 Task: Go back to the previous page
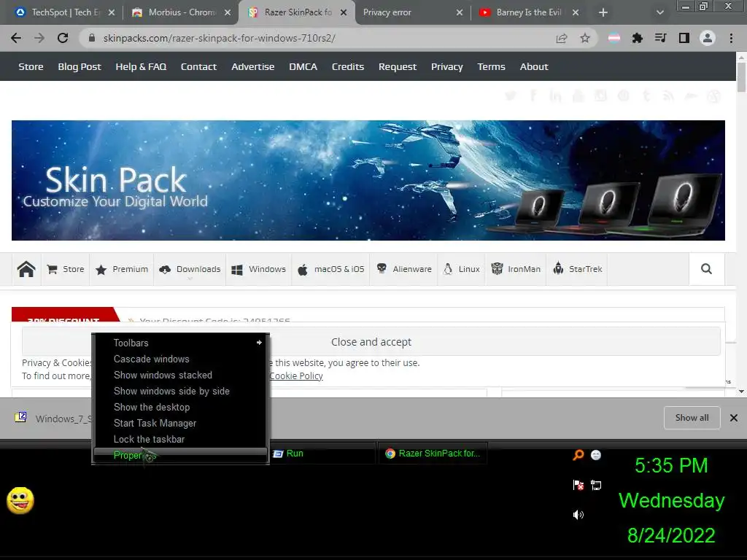point(16,38)
